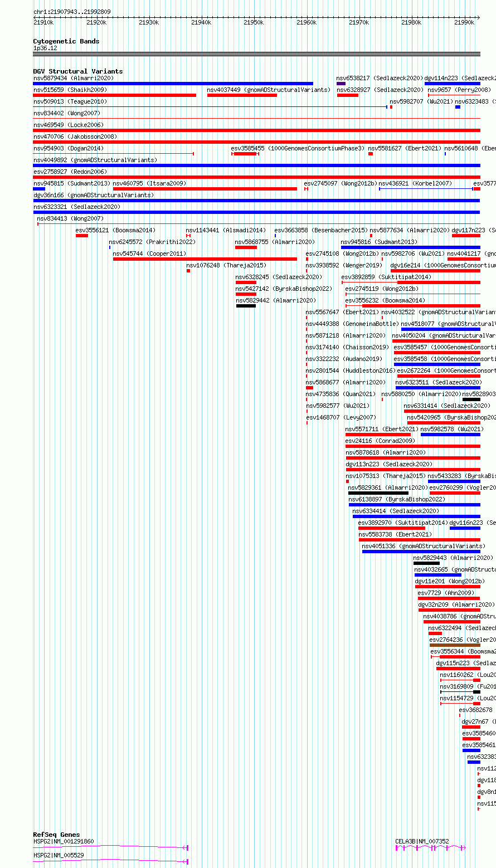Open the nsv1143441 (Alsmadi2014) label

pyautogui.click(x=226, y=230)
